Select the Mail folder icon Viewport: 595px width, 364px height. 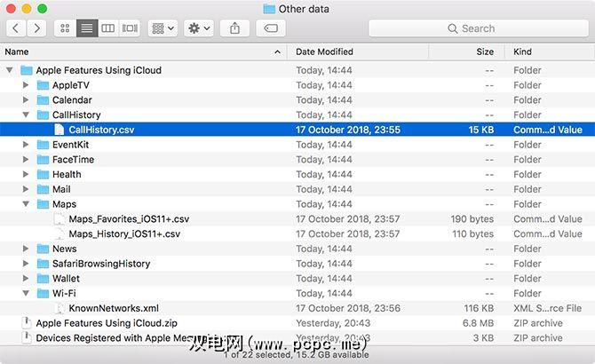tap(43, 189)
